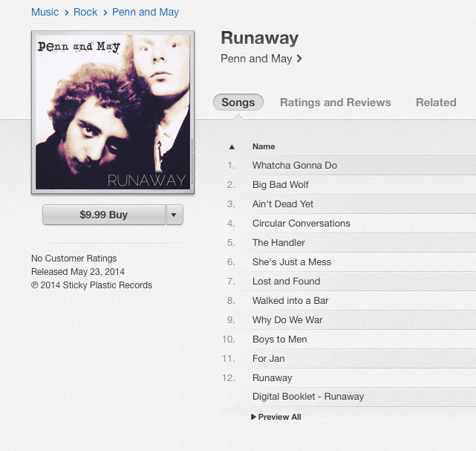The height and width of the screenshot is (451, 476).
Task: Click the Preview All play triangle
Action: [253, 417]
